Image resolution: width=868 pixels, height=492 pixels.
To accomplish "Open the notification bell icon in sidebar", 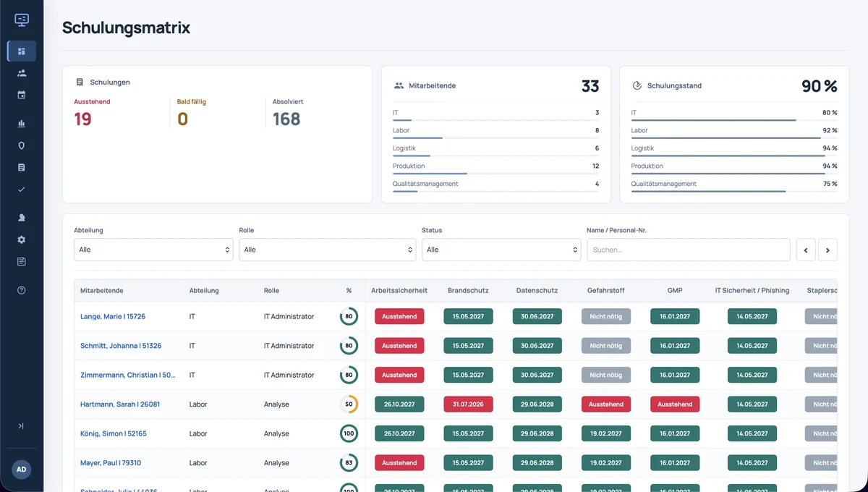I will pyautogui.click(x=22, y=218).
